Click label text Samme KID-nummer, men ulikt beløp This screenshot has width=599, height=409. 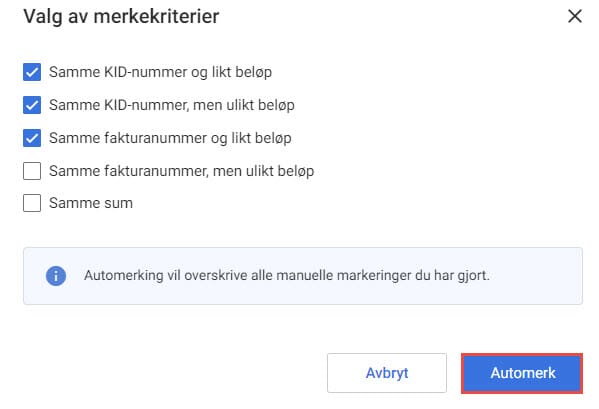tap(172, 105)
